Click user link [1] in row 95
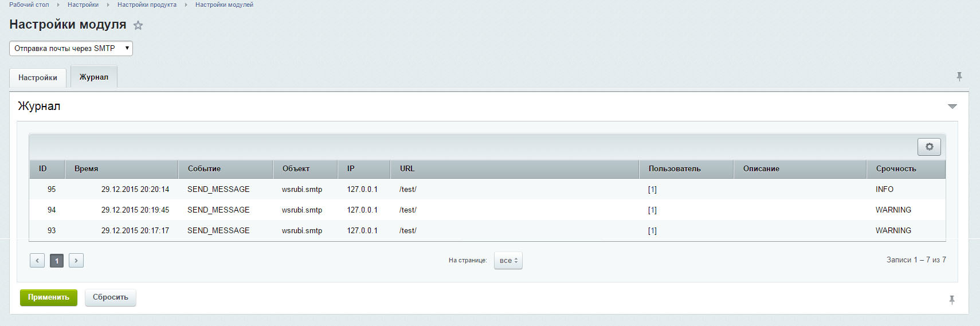 tap(652, 190)
